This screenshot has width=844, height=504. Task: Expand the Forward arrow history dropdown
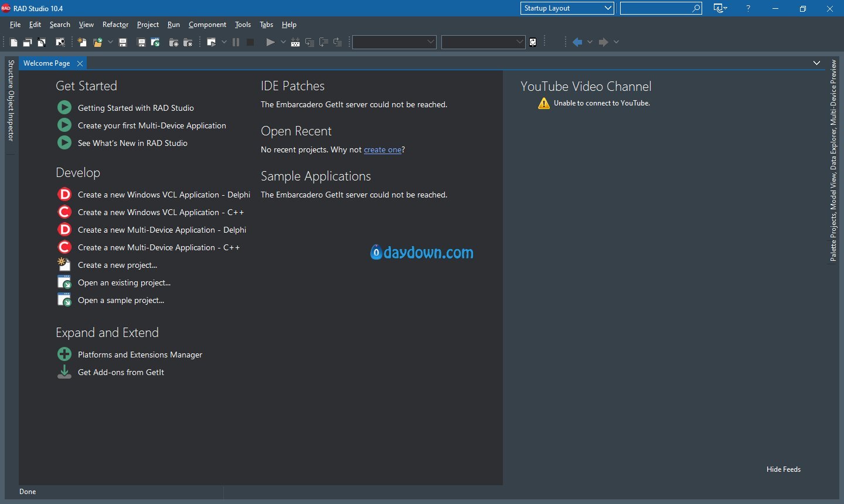pos(616,42)
